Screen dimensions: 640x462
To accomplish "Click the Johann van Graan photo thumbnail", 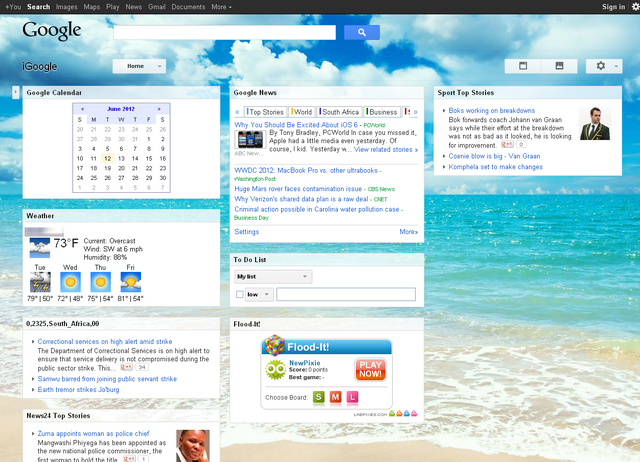I will pyautogui.click(x=595, y=123).
